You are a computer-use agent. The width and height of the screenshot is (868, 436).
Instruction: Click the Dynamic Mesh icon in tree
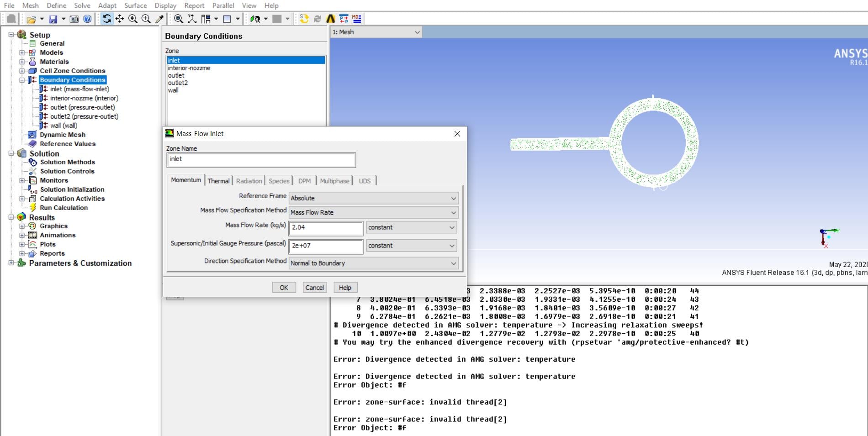(x=32, y=135)
